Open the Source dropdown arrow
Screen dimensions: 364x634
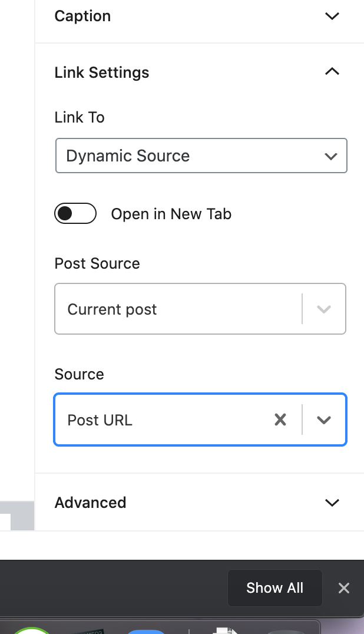(324, 420)
